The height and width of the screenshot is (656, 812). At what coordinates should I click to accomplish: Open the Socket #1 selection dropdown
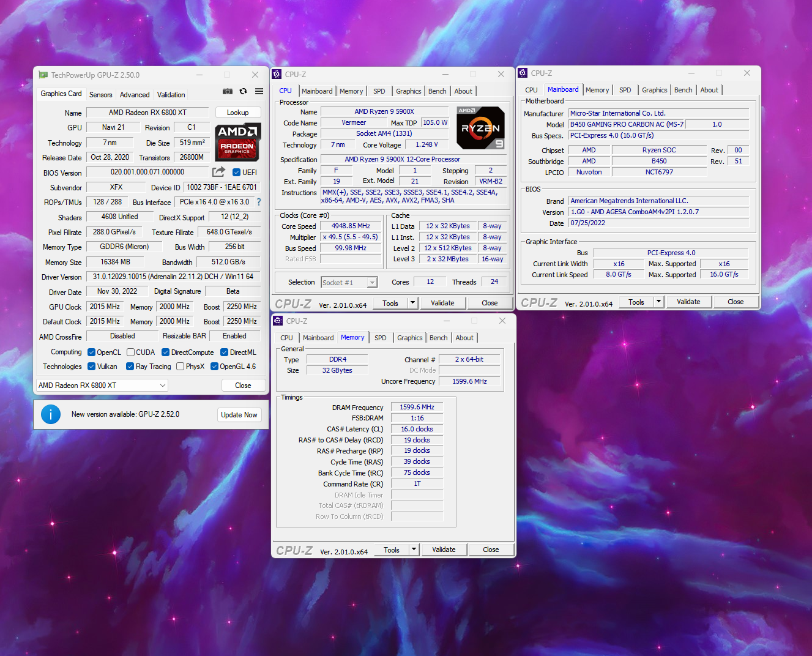(x=349, y=283)
